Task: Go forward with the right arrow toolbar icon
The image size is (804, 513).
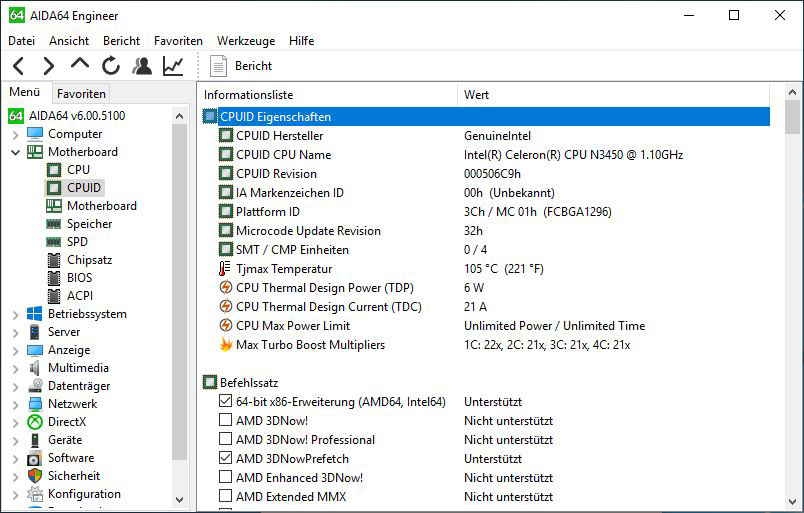Action: [48, 66]
